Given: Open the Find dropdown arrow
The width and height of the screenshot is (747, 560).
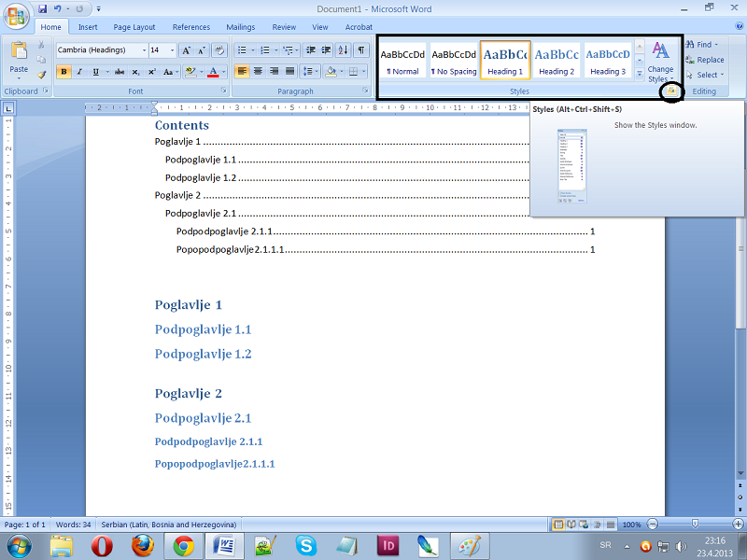Looking at the screenshot, I should (x=716, y=44).
